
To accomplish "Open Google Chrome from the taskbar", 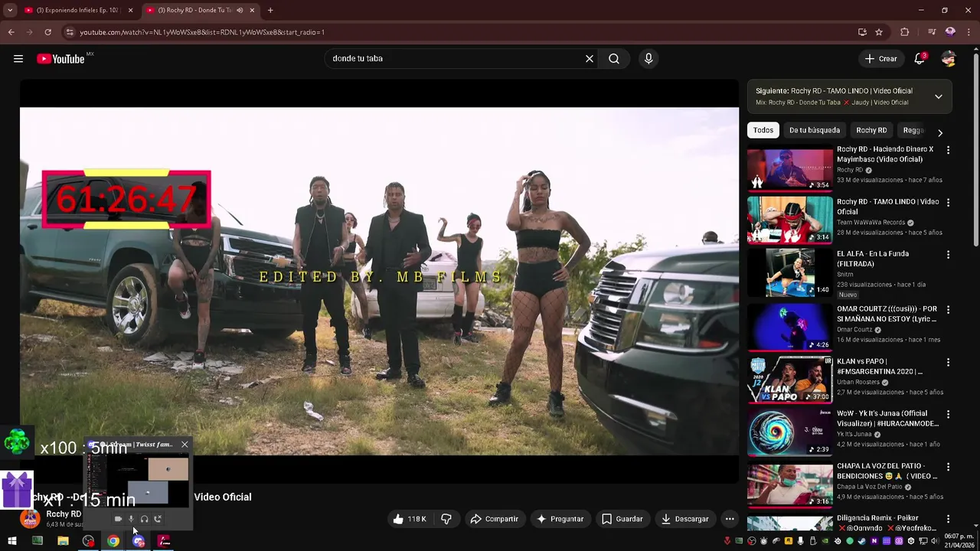I will (113, 541).
